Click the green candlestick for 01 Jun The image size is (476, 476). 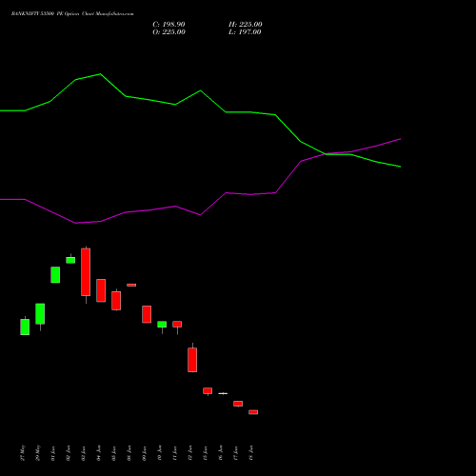(55, 275)
